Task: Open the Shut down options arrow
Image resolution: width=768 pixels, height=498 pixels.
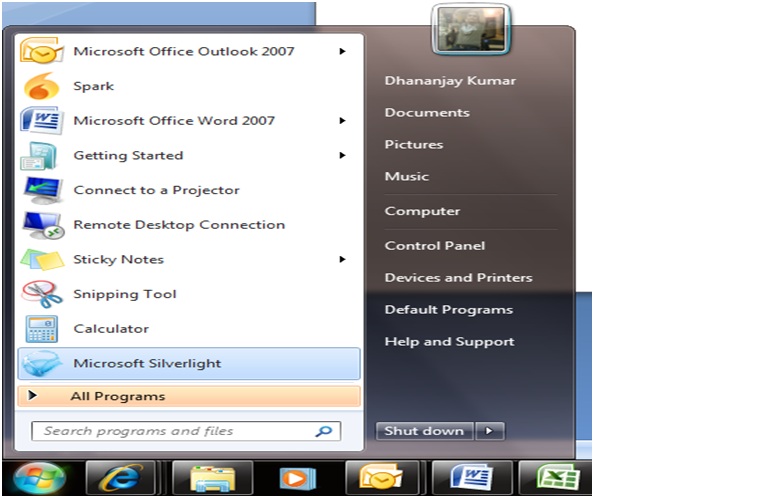Action: click(x=489, y=431)
